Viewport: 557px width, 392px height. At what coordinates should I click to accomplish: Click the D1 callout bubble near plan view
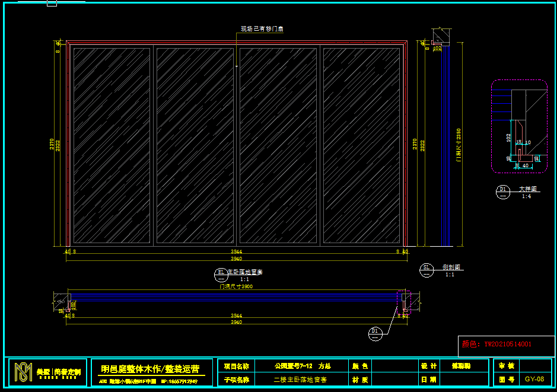click(x=375, y=331)
